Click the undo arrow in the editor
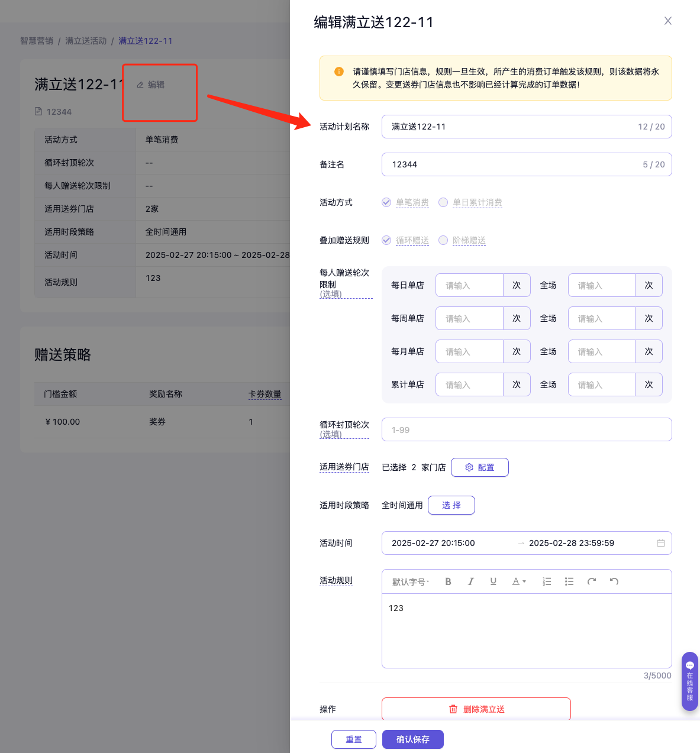700x753 pixels. (x=614, y=581)
